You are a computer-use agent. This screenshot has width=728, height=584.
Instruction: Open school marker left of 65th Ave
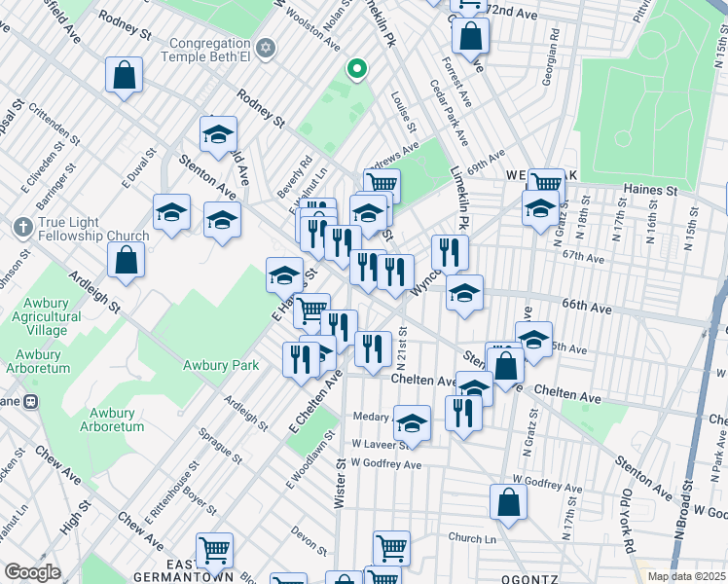534,343
